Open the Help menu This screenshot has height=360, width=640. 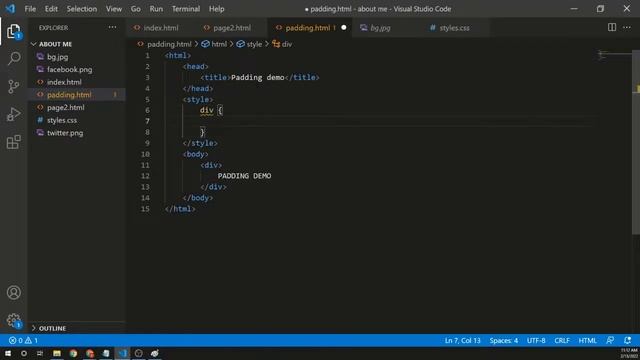216,9
